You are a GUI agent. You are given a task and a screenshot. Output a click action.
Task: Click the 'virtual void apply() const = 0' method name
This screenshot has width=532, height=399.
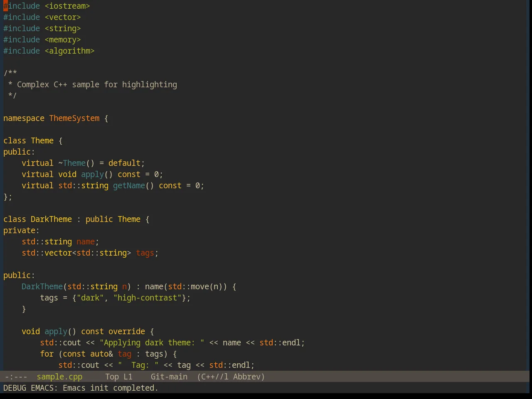[x=92, y=175]
